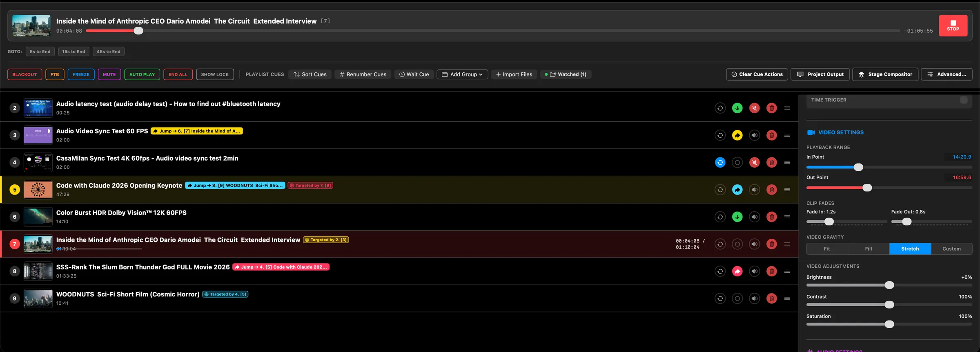This screenshot has width=980, height=352.
Task: Click empty action circle on Inside the Mind cue
Action: (x=737, y=244)
